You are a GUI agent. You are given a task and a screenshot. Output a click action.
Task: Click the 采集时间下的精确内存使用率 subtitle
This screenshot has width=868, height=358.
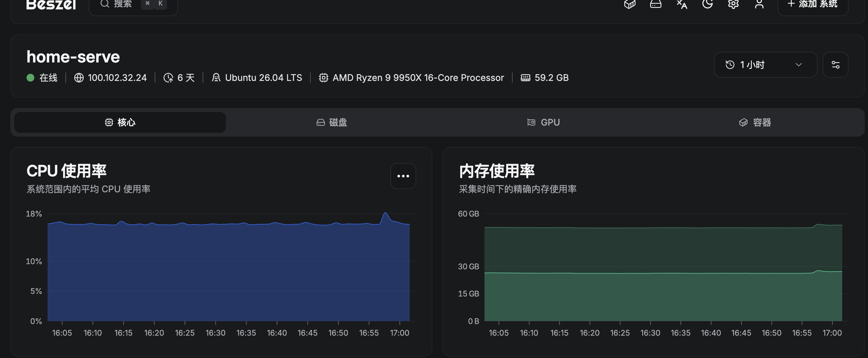[517, 189]
